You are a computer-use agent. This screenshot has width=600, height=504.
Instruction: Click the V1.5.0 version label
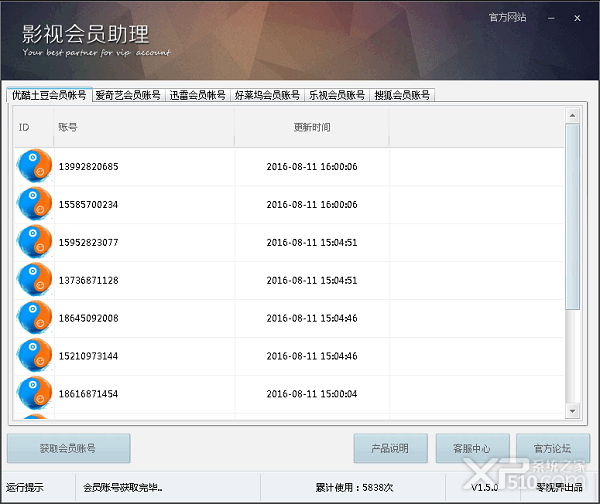pyautogui.click(x=484, y=488)
